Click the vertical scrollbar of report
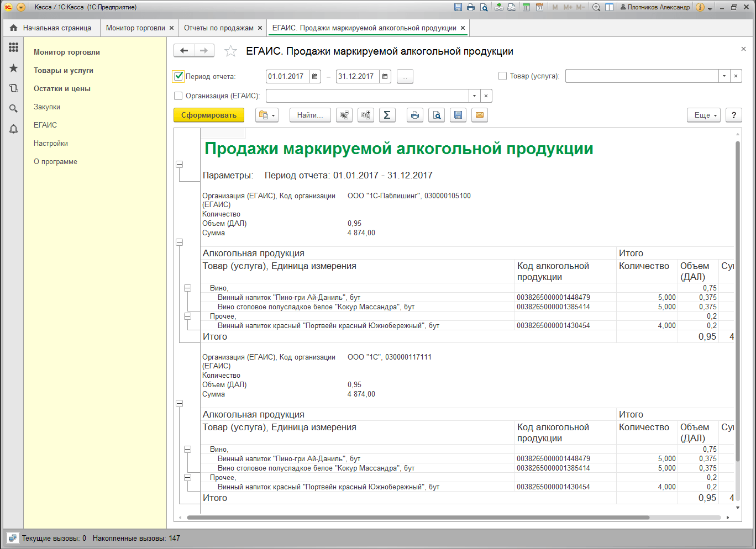The width and height of the screenshot is (756, 549). pos(738,301)
